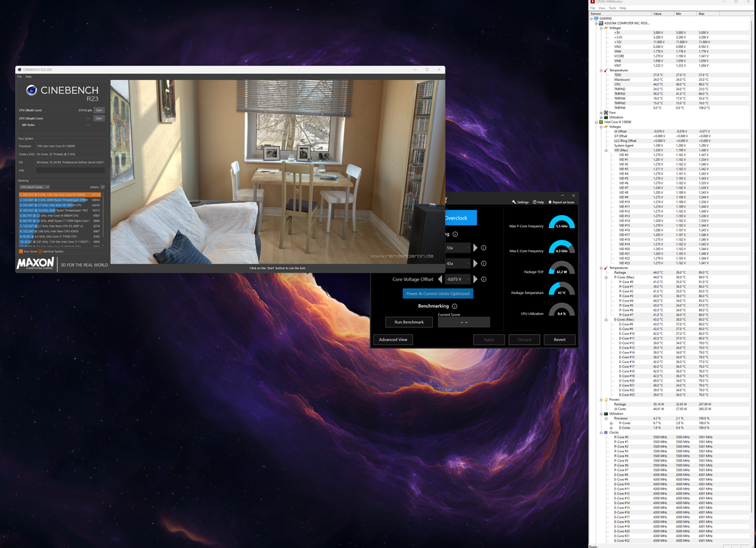Expand the motherboard Utilization section
The height and width of the screenshot is (548, 756).
point(601,117)
